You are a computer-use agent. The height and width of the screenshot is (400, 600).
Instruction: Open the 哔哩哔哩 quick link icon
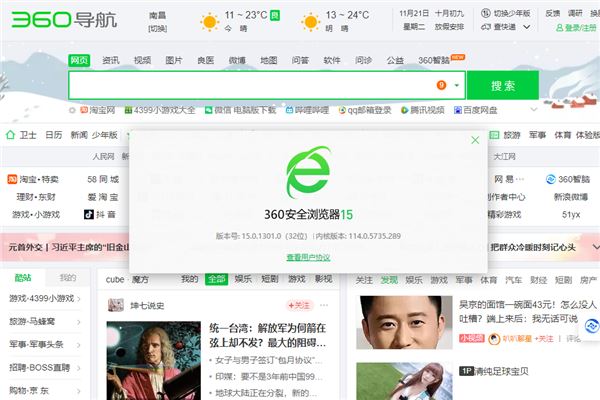click(290, 110)
